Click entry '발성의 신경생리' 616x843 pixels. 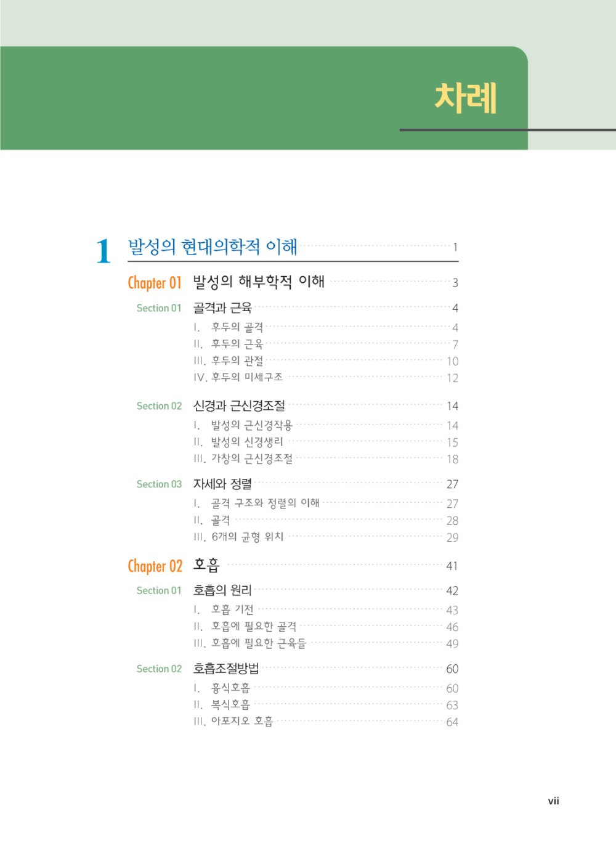pos(247,442)
